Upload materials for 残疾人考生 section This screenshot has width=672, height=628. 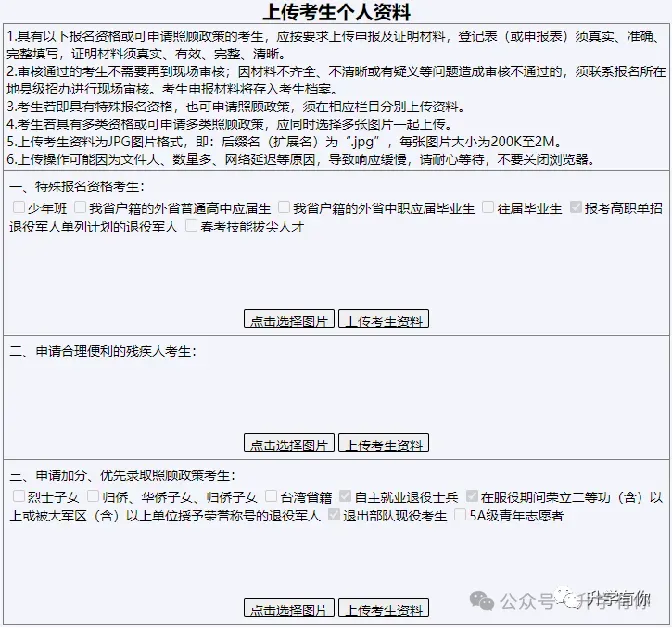point(384,443)
